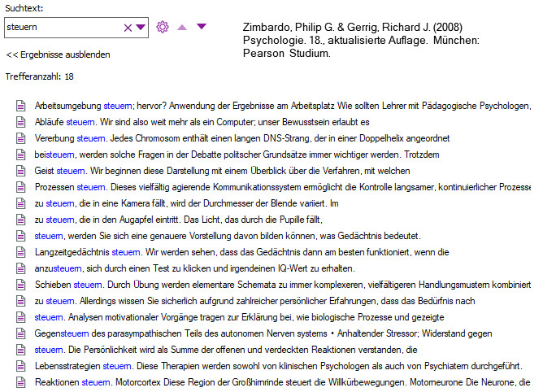Open result 'zu steuern. Allerdings wissen Sie'

(x=254, y=301)
